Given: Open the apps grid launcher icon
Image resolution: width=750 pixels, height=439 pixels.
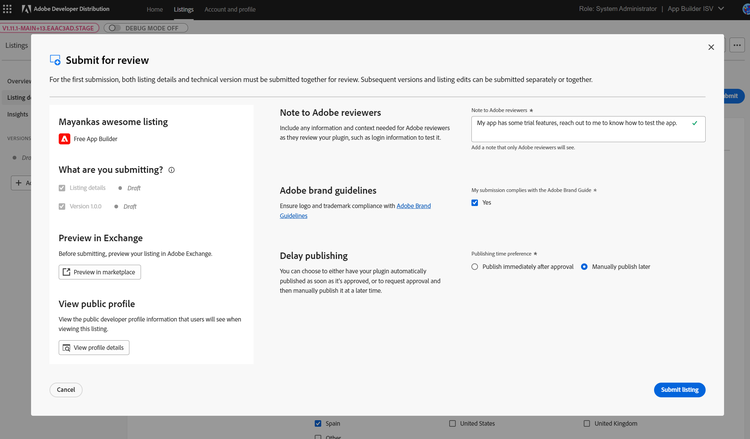Looking at the screenshot, I should coord(7,9).
